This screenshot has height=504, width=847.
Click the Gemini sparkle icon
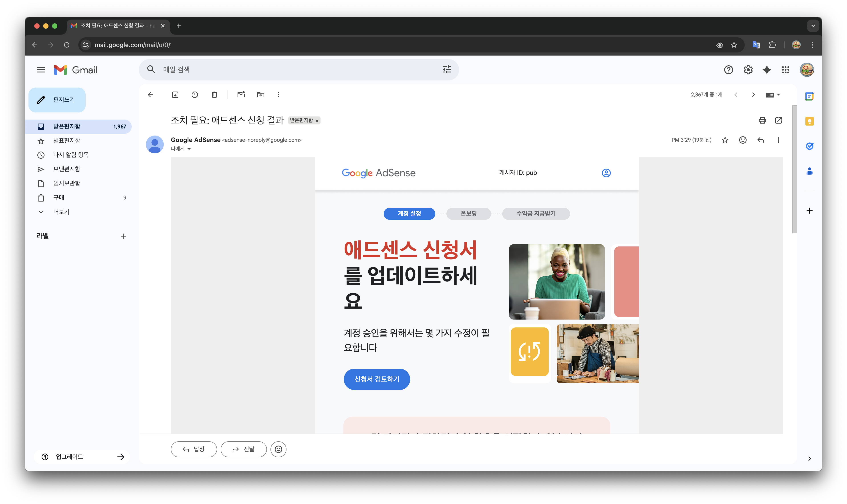pos(767,70)
